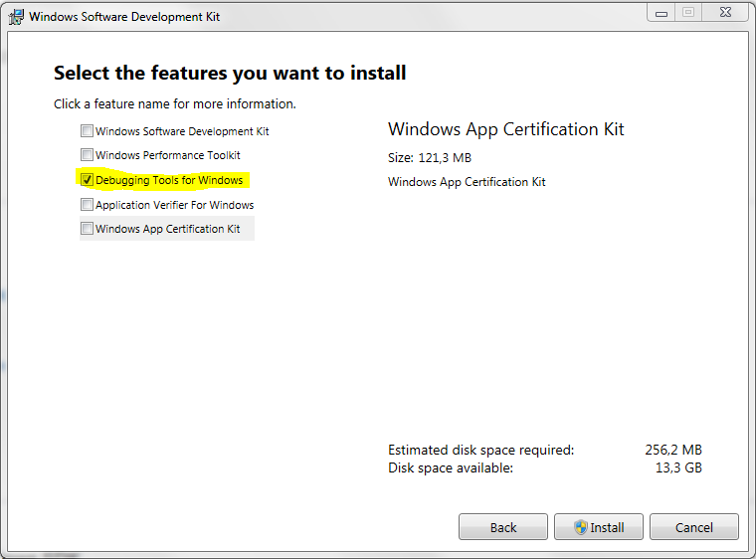
Task: Enable the Windows Performance Toolkit checkbox
Action: (87, 155)
